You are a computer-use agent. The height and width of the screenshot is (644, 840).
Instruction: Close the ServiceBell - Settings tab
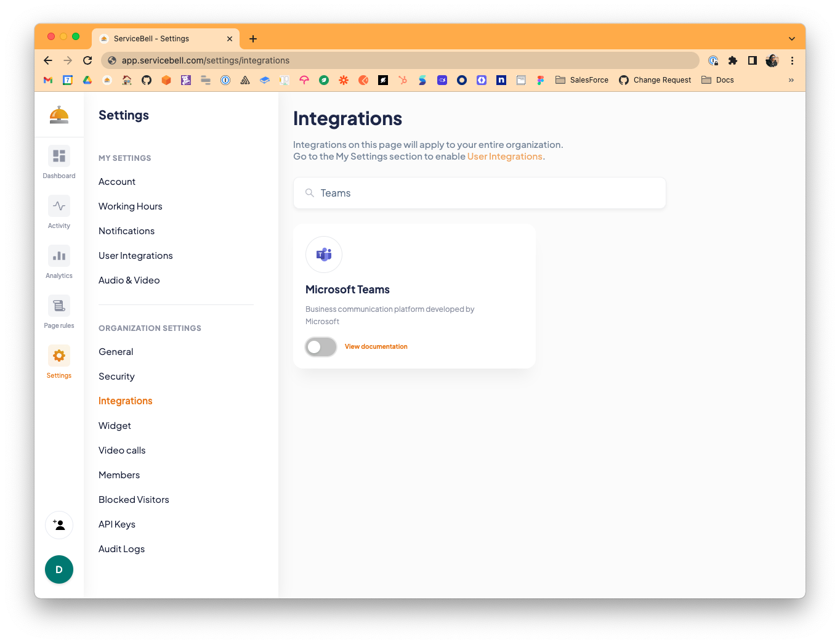(x=230, y=39)
